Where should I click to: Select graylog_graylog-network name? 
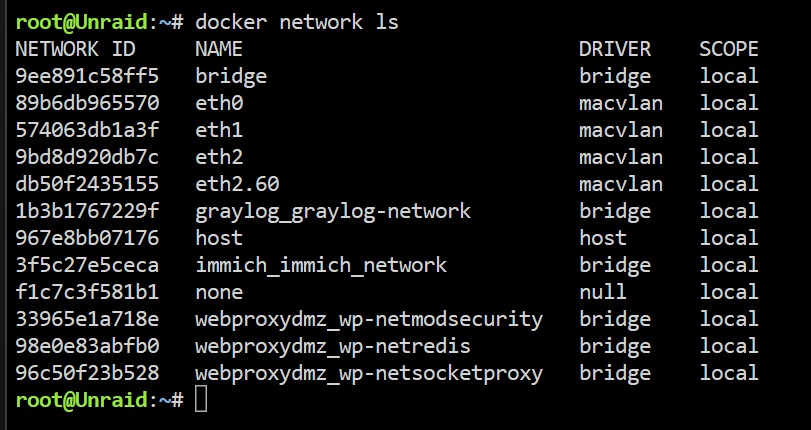(333, 211)
